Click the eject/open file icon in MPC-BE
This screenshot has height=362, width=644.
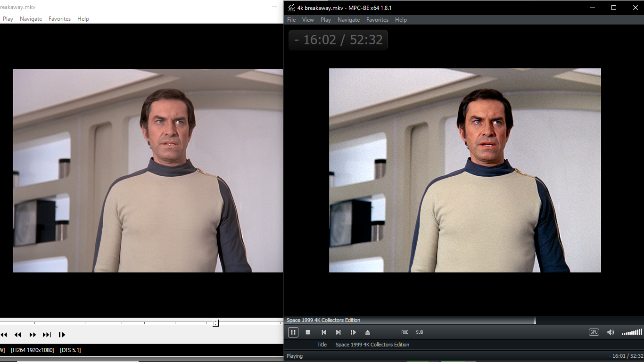click(368, 332)
